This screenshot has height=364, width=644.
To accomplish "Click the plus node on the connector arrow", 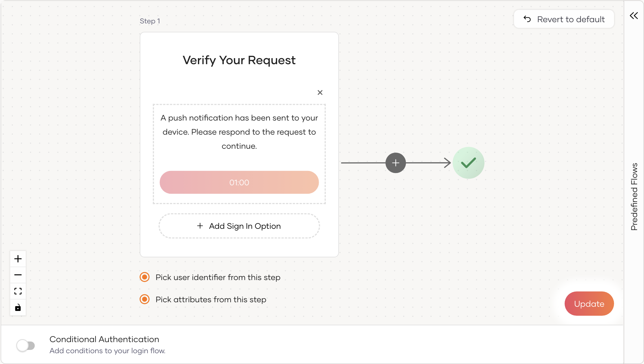I will coord(395,163).
